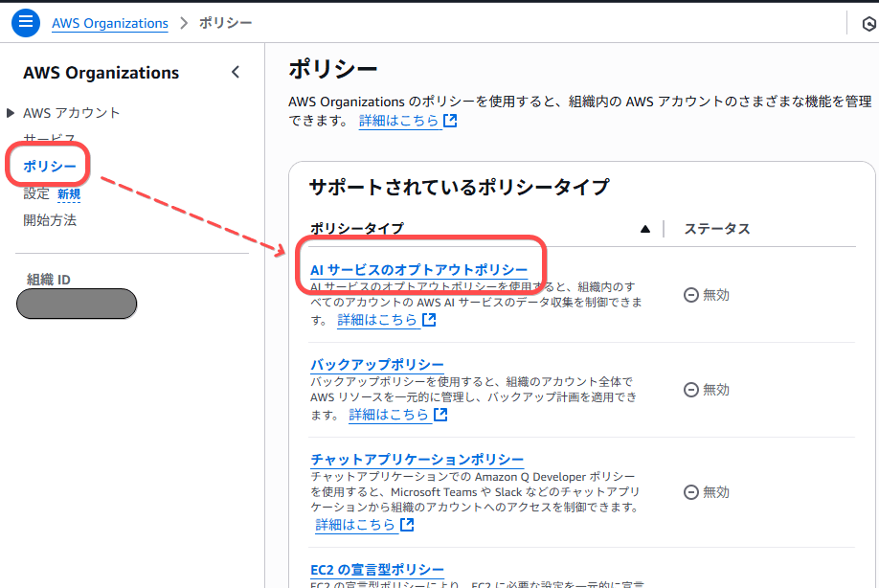The height and width of the screenshot is (588, 879).
Task: Click external icon in chat application policy row
Action: click(x=407, y=525)
